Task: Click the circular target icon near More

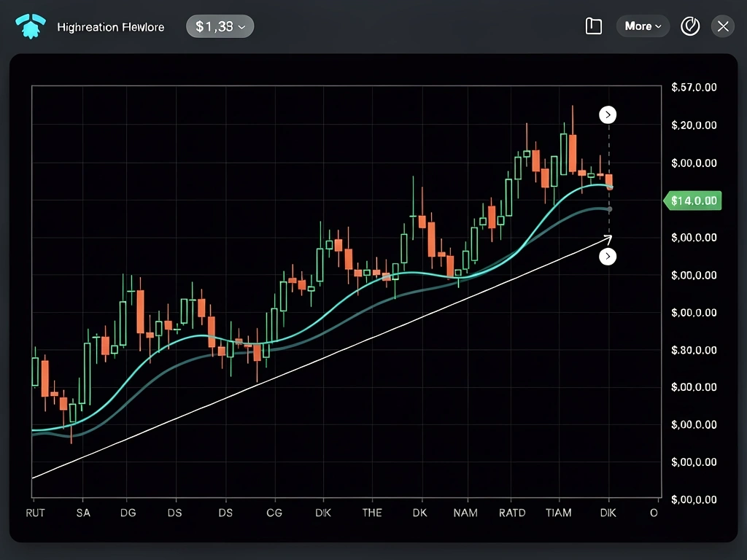Action: [x=690, y=26]
